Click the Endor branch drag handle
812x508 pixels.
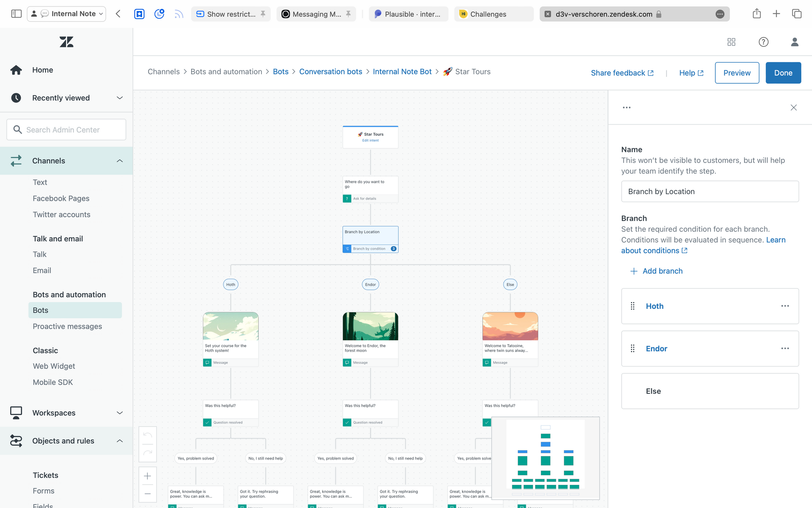(x=633, y=349)
